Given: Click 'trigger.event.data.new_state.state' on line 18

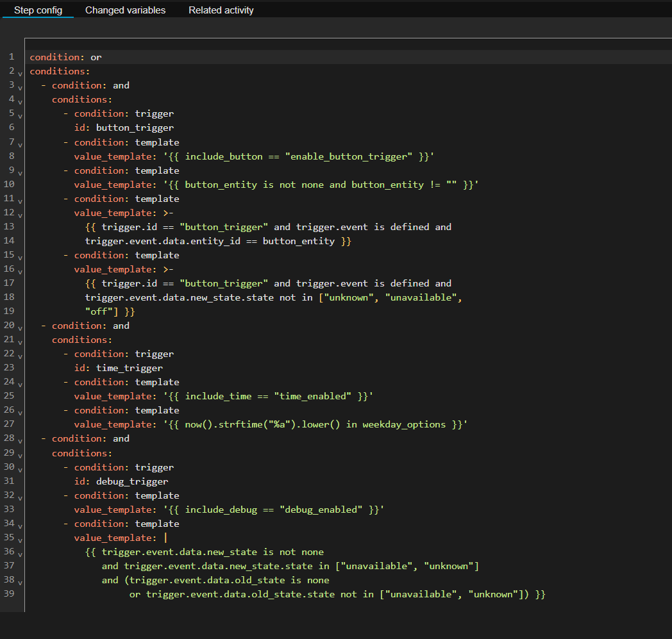Looking at the screenshot, I should [179, 297].
